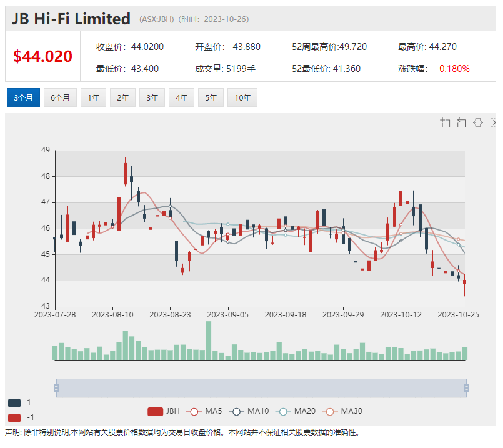The image size is (503, 448).
Task: Select the horizontal brush selection icon
Action: point(478,122)
